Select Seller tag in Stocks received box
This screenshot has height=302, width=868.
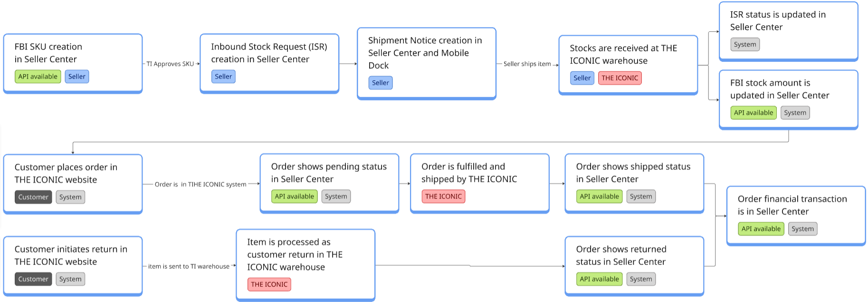582,78
